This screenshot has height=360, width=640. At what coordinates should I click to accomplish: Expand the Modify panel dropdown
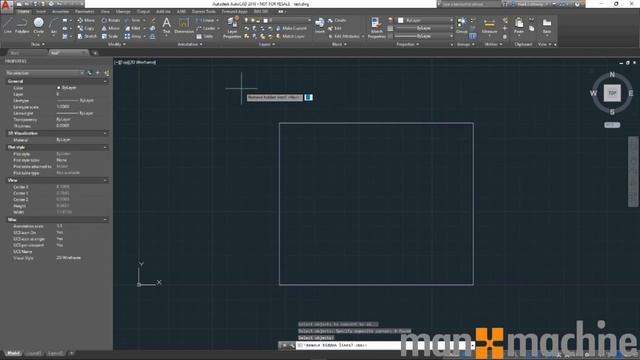117,44
